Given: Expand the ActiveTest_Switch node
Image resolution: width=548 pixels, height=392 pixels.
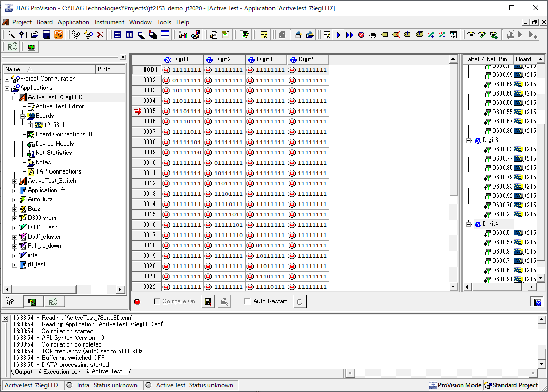Looking at the screenshot, I should pos(15,181).
